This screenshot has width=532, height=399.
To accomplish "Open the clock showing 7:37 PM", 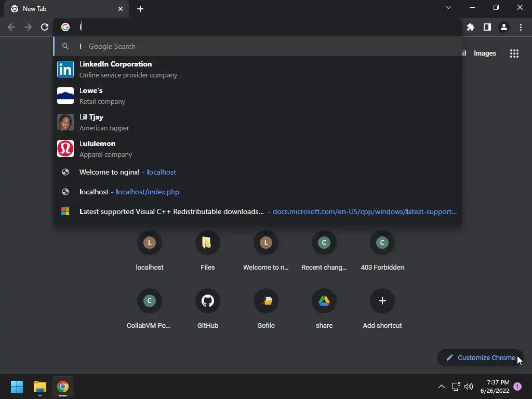I will pos(495,387).
